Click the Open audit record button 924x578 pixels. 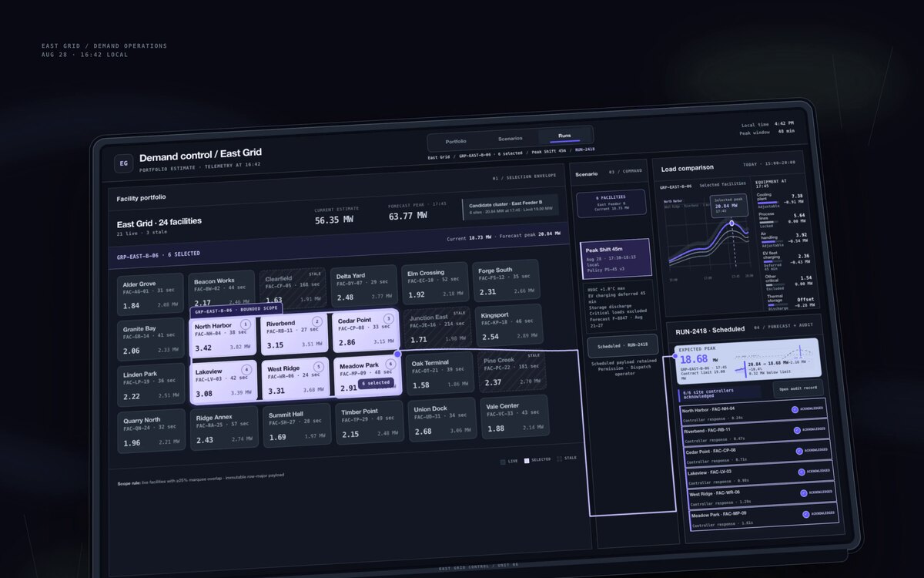[x=798, y=388]
